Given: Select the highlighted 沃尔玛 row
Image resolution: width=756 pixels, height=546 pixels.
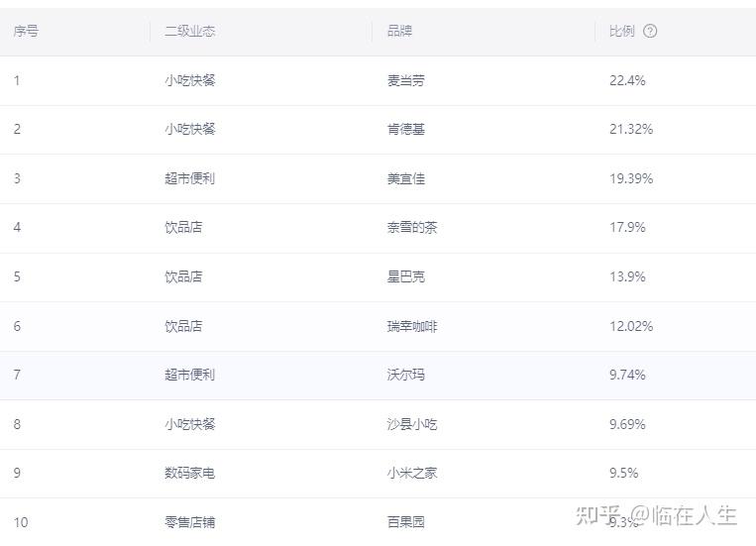Looking at the screenshot, I should tap(378, 376).
